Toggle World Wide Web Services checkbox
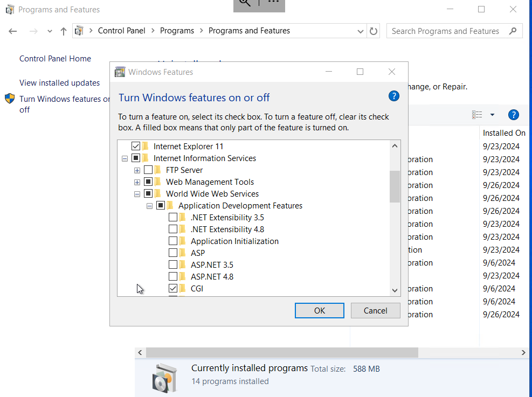Screen dimensions: 532x397 (x=148, y=193)
